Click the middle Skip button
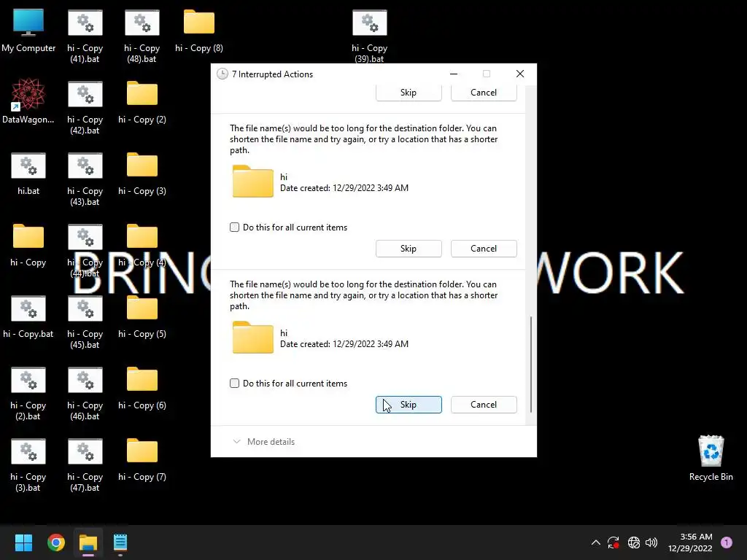 (409, 249)
